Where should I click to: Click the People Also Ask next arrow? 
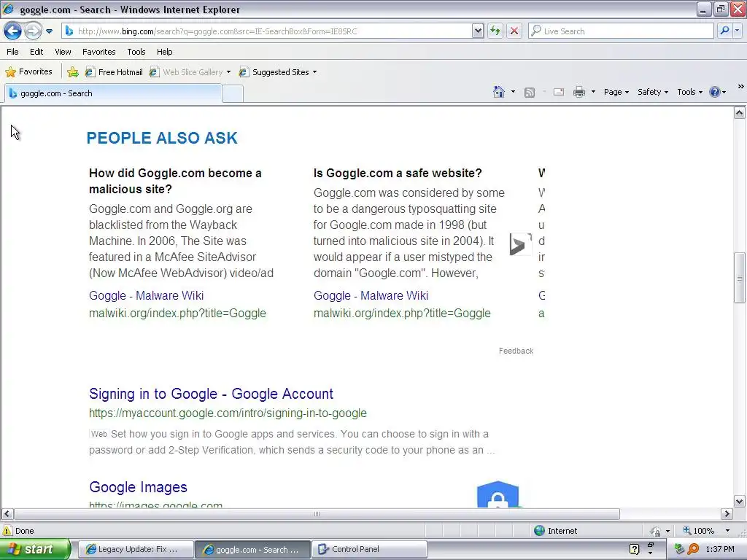pyautogui.click(x=519, y=244)
